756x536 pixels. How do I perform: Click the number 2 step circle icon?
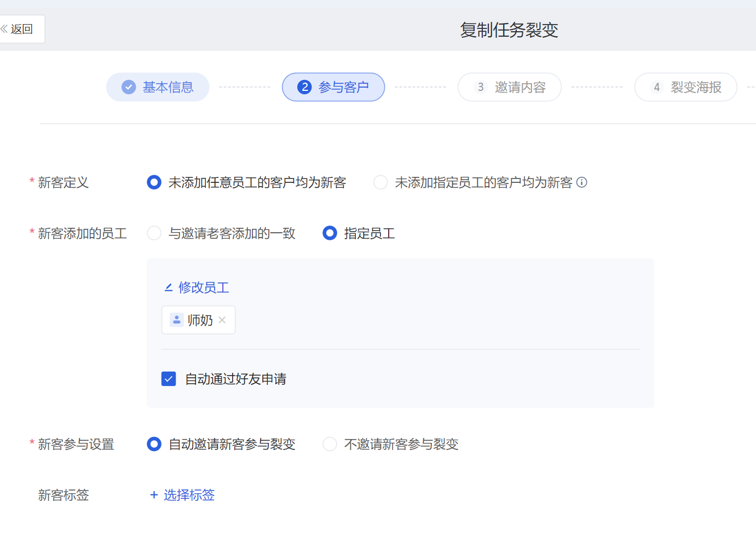[x=304, y=87]
